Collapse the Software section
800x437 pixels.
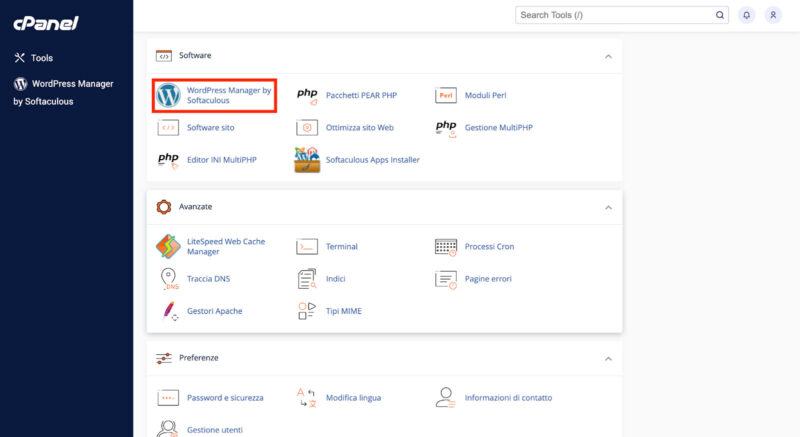coord(608,56)
